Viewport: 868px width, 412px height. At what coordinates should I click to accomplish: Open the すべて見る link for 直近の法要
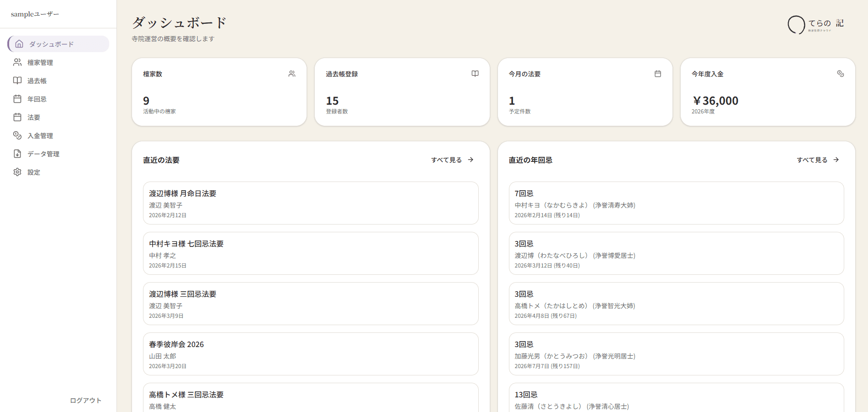[x=446, y=160]
